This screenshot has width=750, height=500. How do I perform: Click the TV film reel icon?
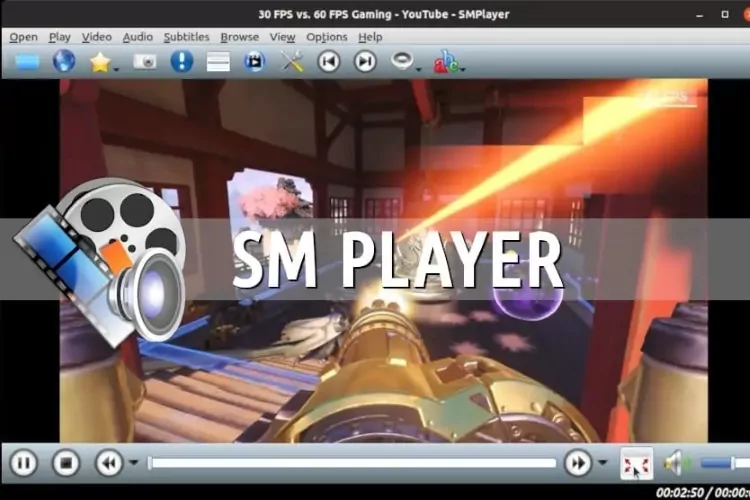(254, 62)
